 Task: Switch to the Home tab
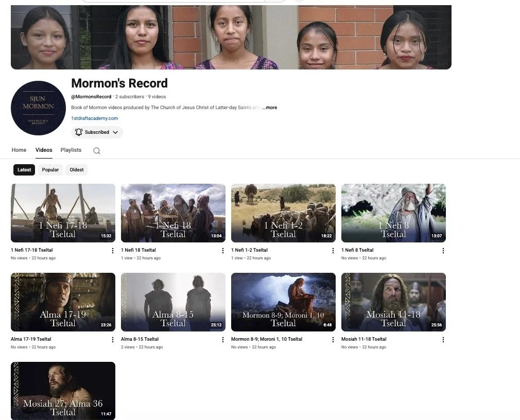[x=19, y=150]
